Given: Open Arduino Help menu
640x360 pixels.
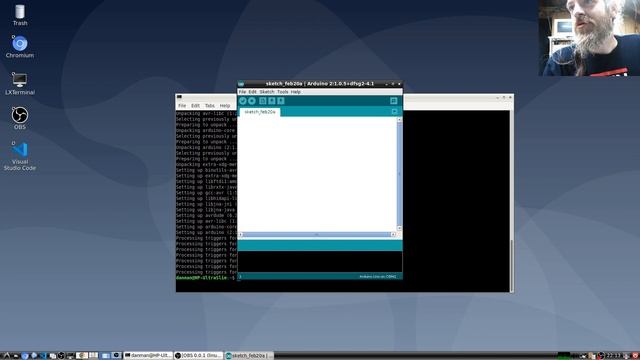Looking at the screenshot, I should (x=296, y=92).
